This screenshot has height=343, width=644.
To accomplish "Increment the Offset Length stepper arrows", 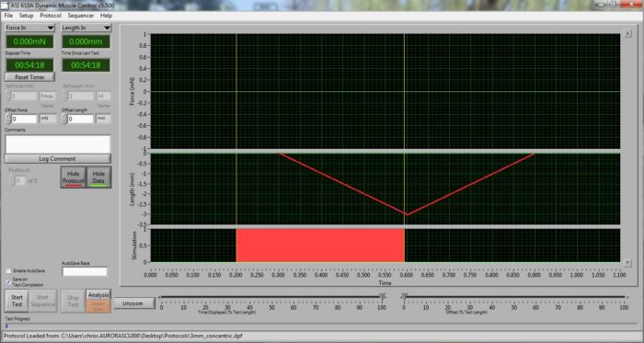I will click(x=64, y=117).
